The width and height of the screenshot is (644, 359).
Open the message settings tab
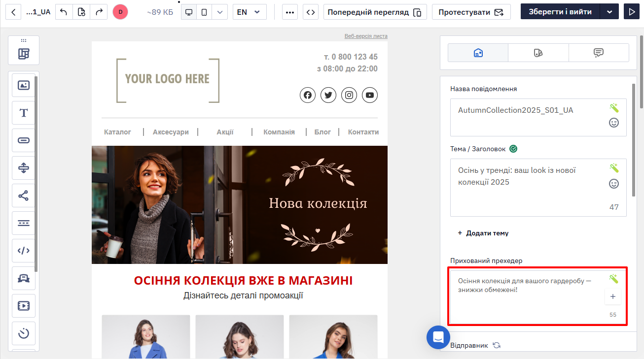point(478,53)
